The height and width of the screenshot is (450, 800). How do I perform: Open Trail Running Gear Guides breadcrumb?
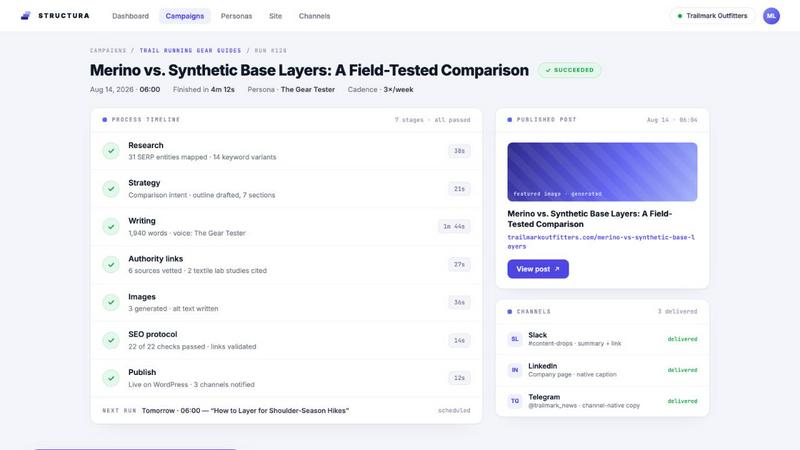click(190, 51)
